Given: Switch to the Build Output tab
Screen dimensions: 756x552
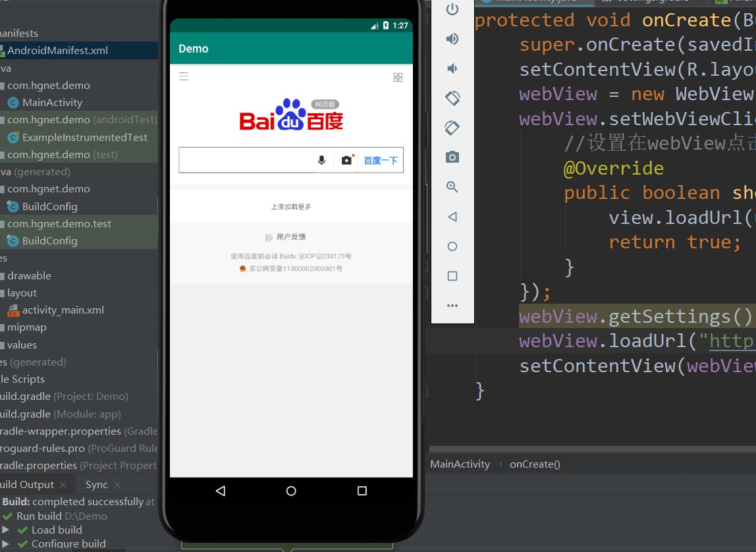Looking at the screenshot, I should (27, 485).
